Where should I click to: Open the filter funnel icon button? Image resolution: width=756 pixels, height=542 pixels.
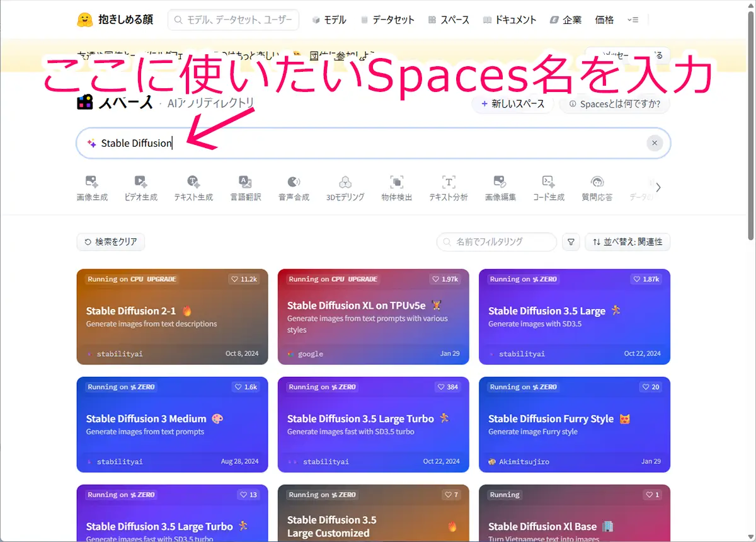pyautogui.click(x=571, y=242)
